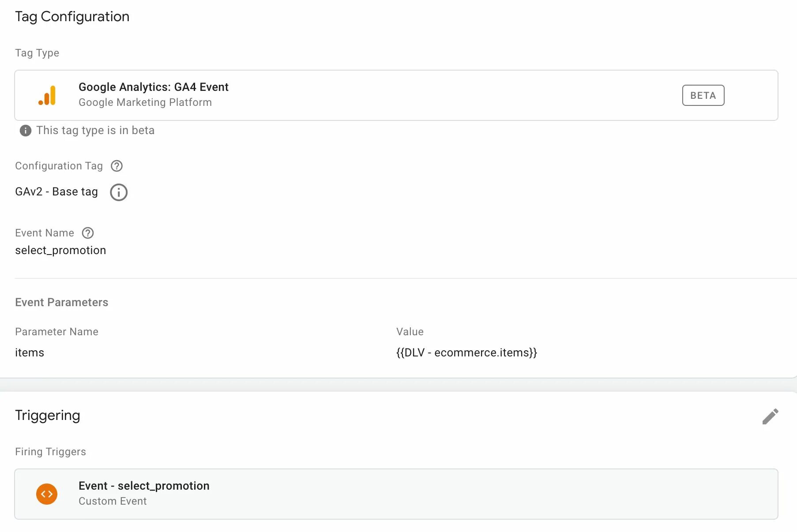Screen dimensions: 797x532
Task: Click the Event Parameters heading
Action: coord(62,302)
